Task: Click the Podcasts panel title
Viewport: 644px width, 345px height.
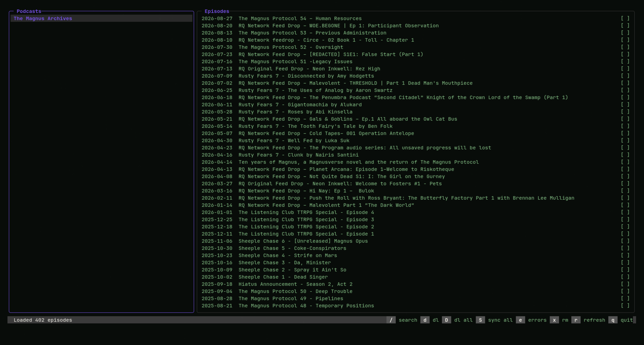Action: [29, 11]
